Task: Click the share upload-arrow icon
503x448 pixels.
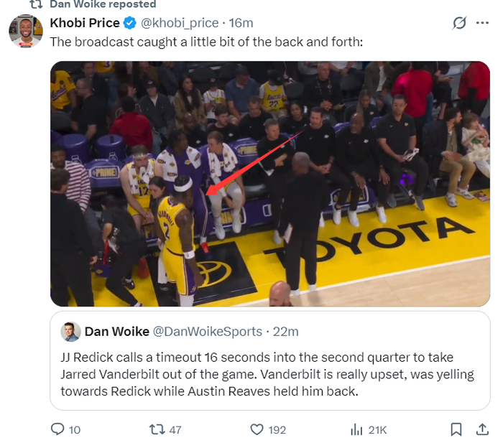Action: pos(482,429)
